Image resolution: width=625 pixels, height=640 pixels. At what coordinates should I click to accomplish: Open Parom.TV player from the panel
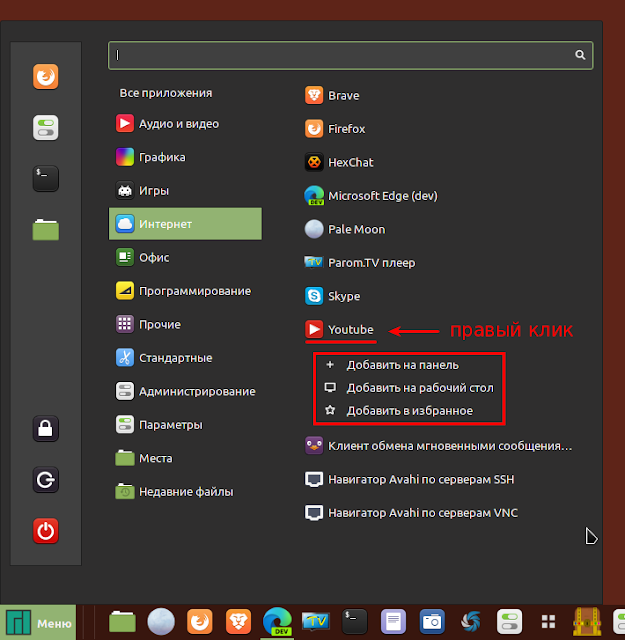click(x=316, y=622)
